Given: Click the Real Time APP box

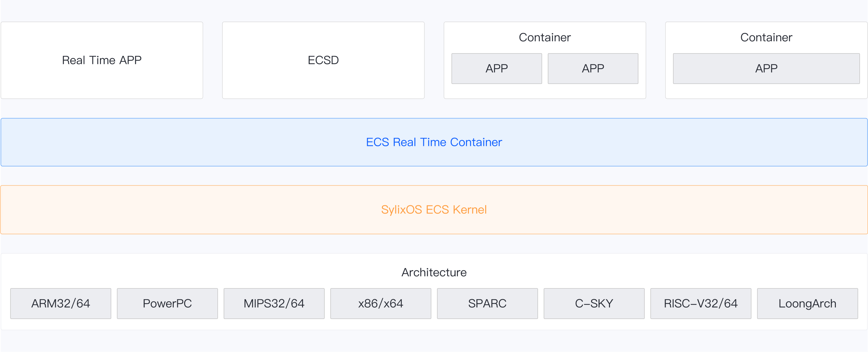Looking at the screenshot, I should pyautogui.click(x=102, y=60).
